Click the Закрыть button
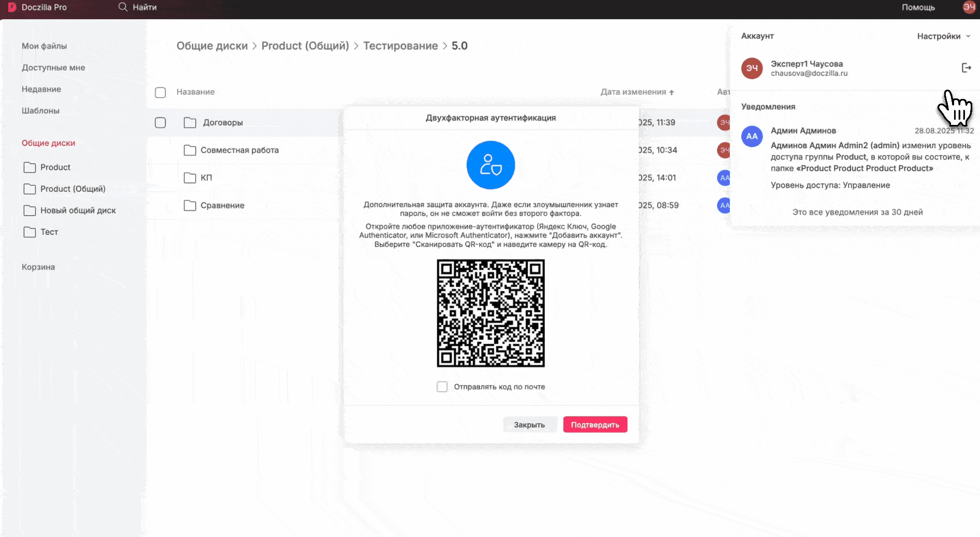Viewport: 980px width, 537px height. point(529,425)
